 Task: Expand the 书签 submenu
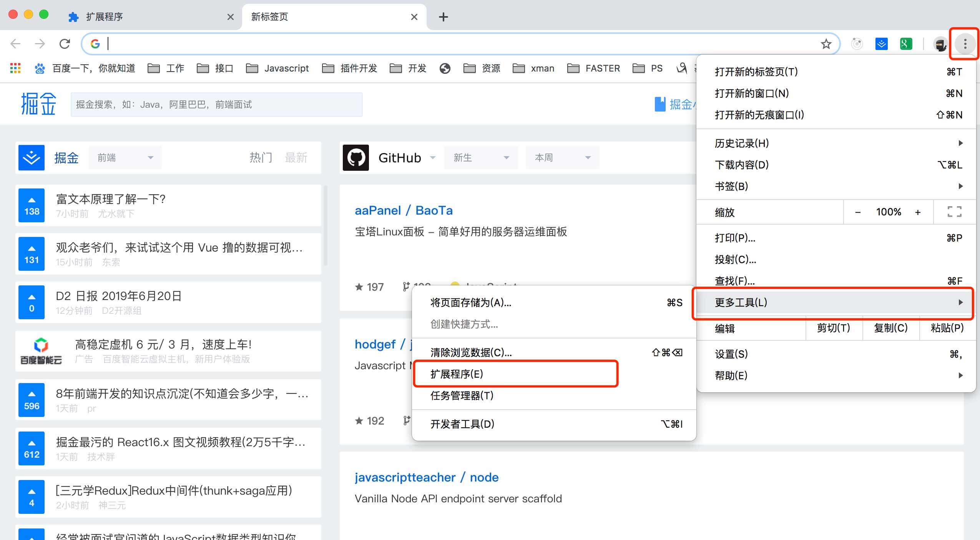click(836, 187)
